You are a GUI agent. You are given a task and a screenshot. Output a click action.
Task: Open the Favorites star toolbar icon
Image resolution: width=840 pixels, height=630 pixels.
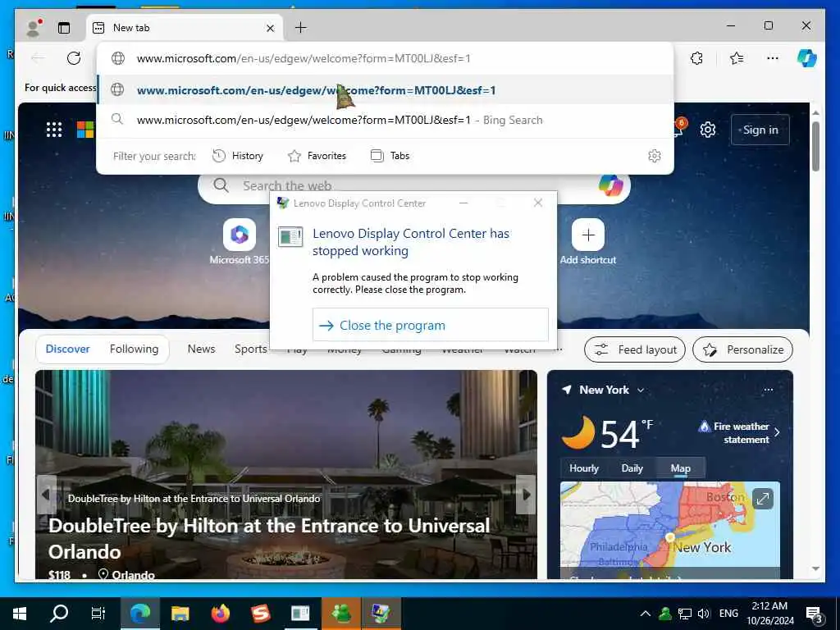(x=737, y=58)
